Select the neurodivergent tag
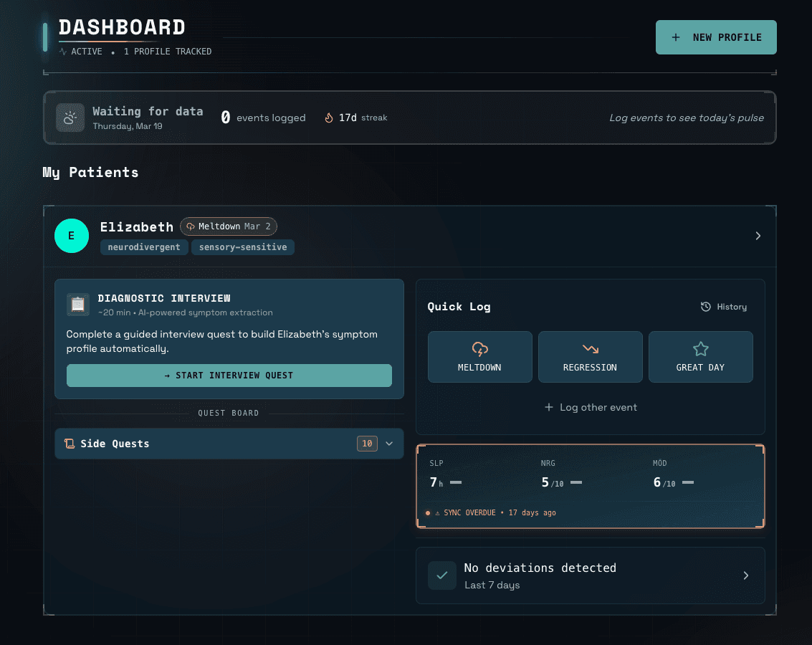Viewport: 812px width, 645px height. (143, 247)
